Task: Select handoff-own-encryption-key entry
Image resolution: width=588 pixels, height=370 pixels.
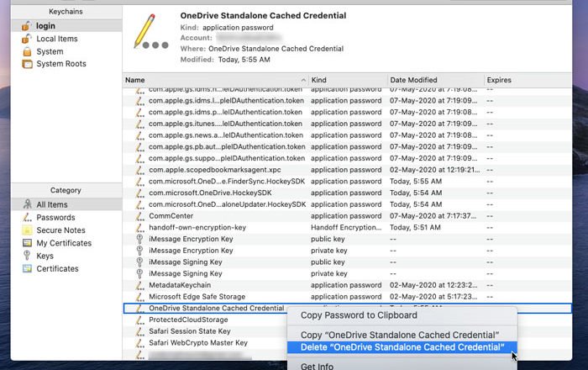Action: tap(347, 227)
